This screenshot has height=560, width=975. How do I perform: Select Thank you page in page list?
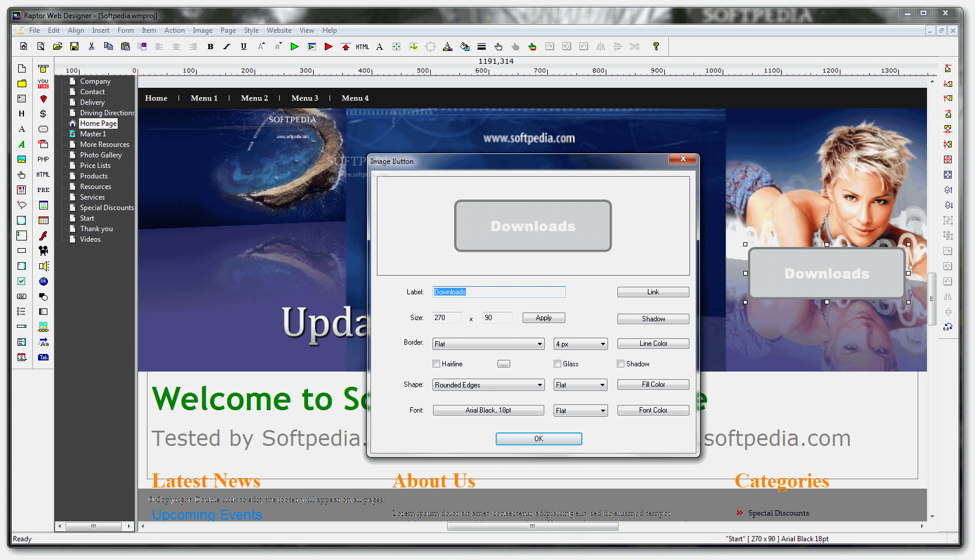pyautogui.click(x=97, y=229)
